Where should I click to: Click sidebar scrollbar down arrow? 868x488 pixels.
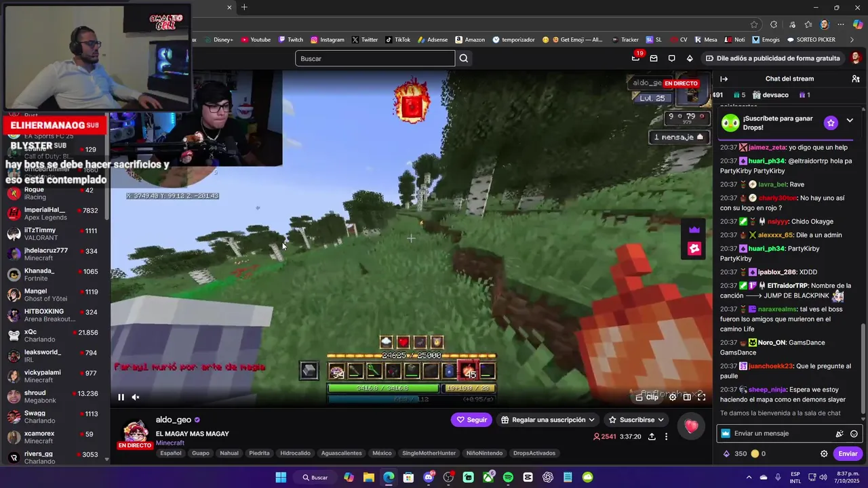coord(106,460)
